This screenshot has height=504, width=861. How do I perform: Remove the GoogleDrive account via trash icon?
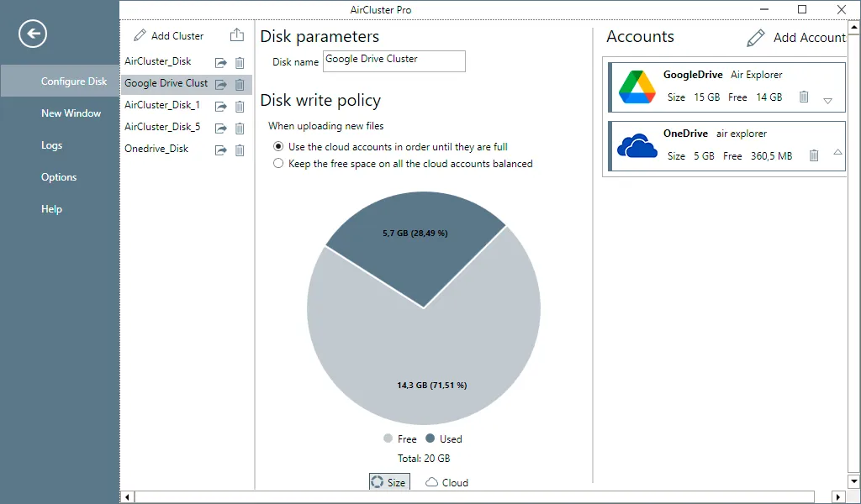click(x=803, y=97)
